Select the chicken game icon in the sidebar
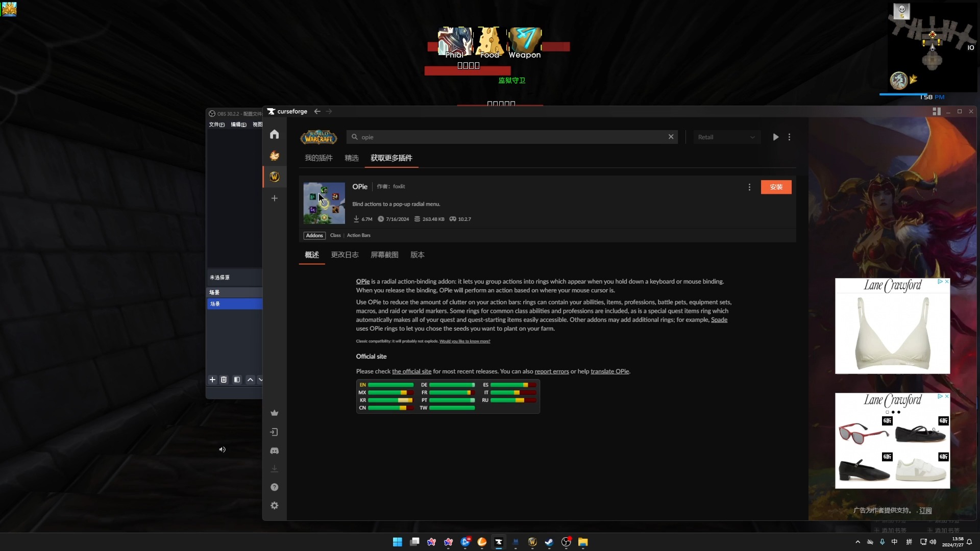Screen dimensions: 980x551 [275, 156]
